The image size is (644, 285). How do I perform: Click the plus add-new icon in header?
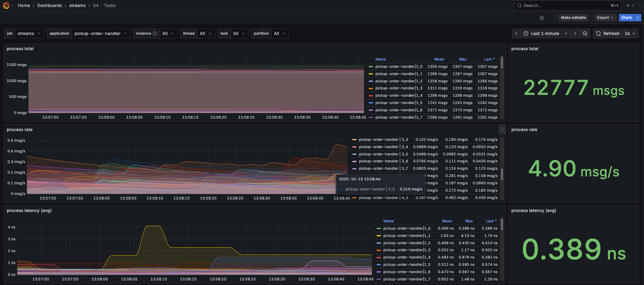(x=628, y=5)
